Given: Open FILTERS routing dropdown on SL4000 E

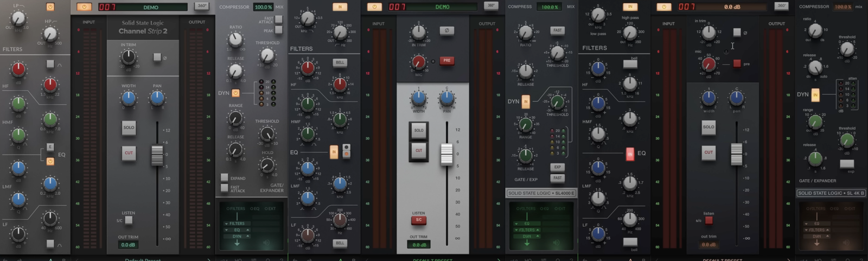Looking at the screenshot, I should tap(527, 230).
